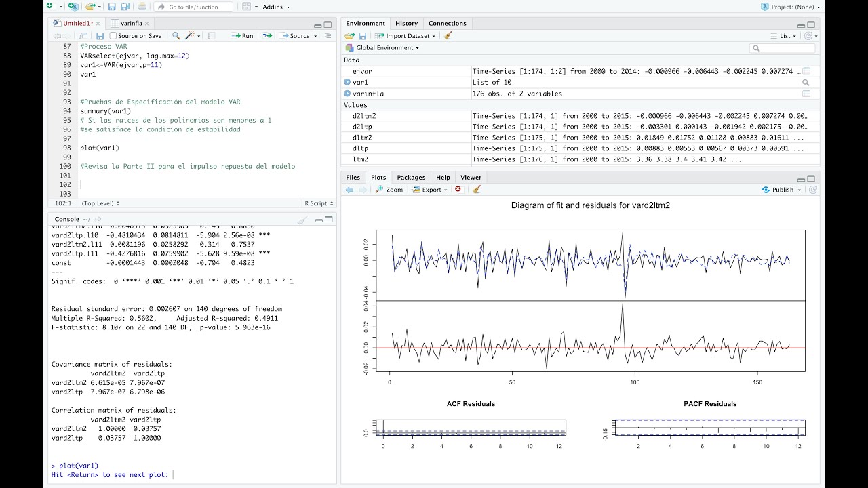Click the Create a project icon

pyautogui.click(x=73, y=6)
